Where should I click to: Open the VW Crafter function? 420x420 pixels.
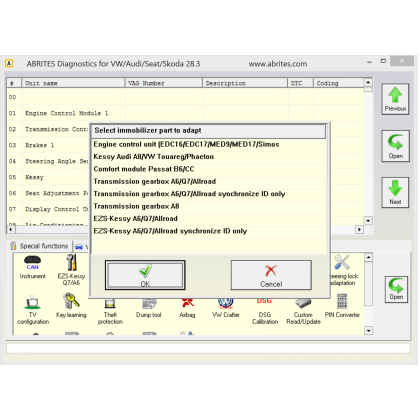pyautogui.click(x=226, y=308)
